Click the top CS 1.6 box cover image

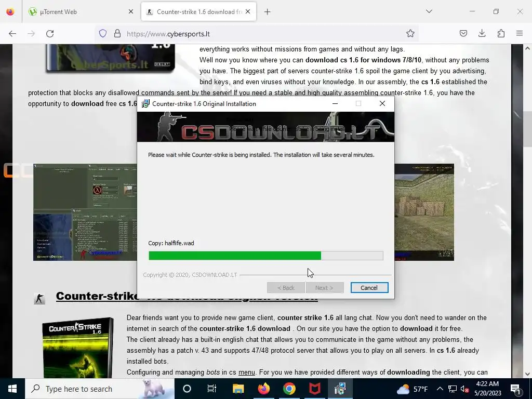[110, 58]
